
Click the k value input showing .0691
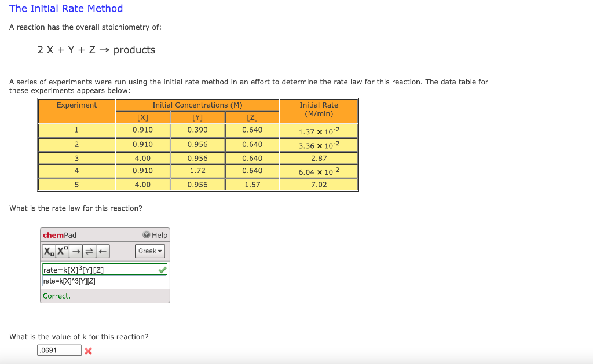pos(59,350)
